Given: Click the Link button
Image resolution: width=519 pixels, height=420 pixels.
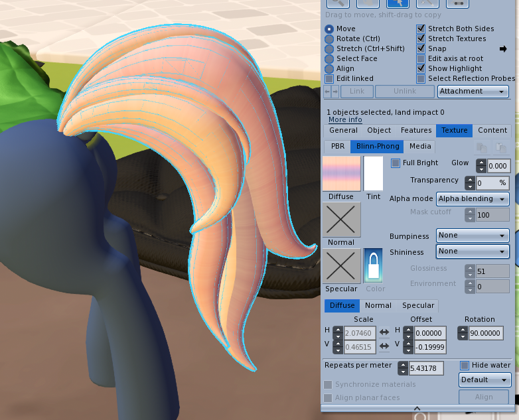Looking at the screenshot, I should 357,92.
